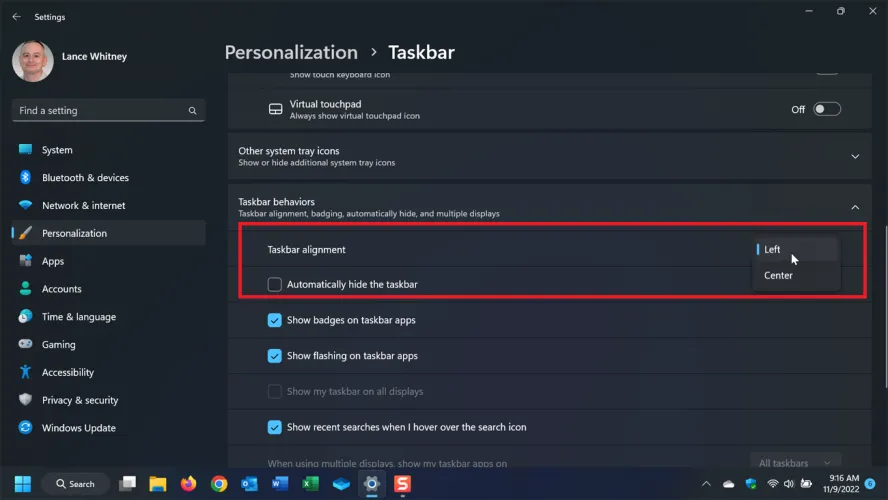Select Center in the alignment menu
Screen dimensions: 888x500
point(779,276)
